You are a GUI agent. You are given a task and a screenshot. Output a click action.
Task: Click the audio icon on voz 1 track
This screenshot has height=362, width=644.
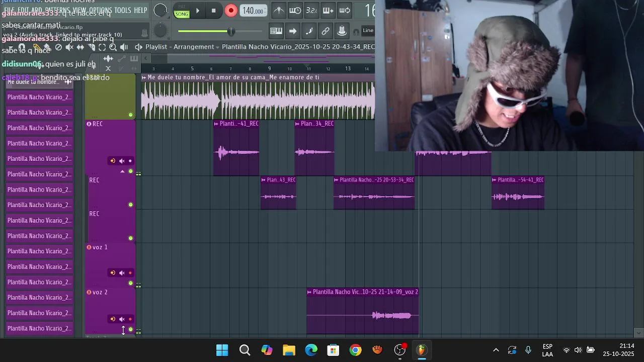(89, 247)
